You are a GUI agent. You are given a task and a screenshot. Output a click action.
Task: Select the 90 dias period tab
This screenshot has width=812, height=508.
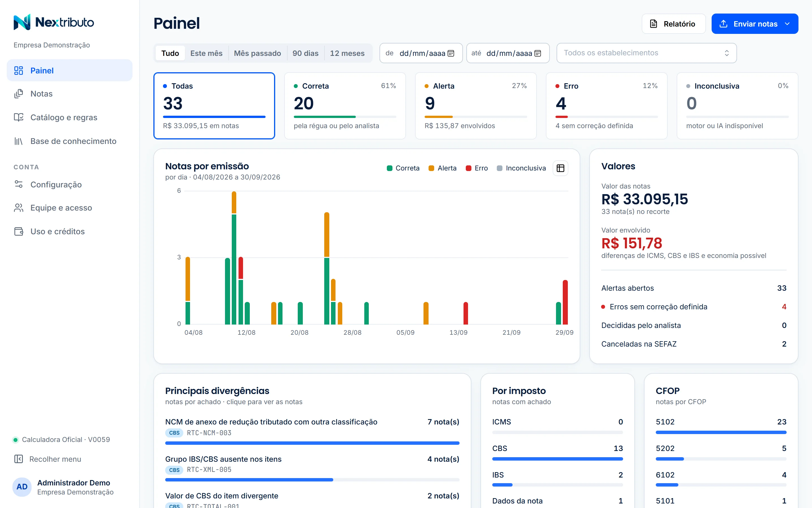pos(305,53)
